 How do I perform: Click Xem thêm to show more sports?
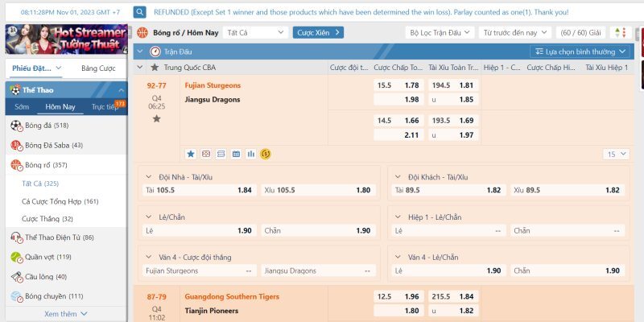coord(65,314)
